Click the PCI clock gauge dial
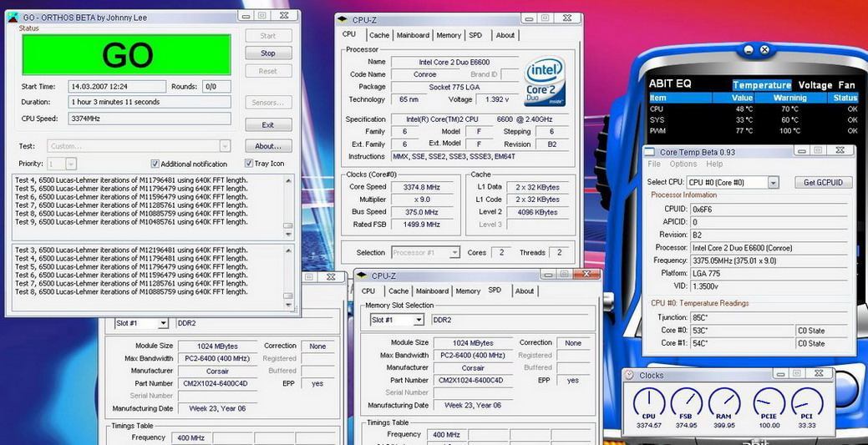 (x=806, y=402)
